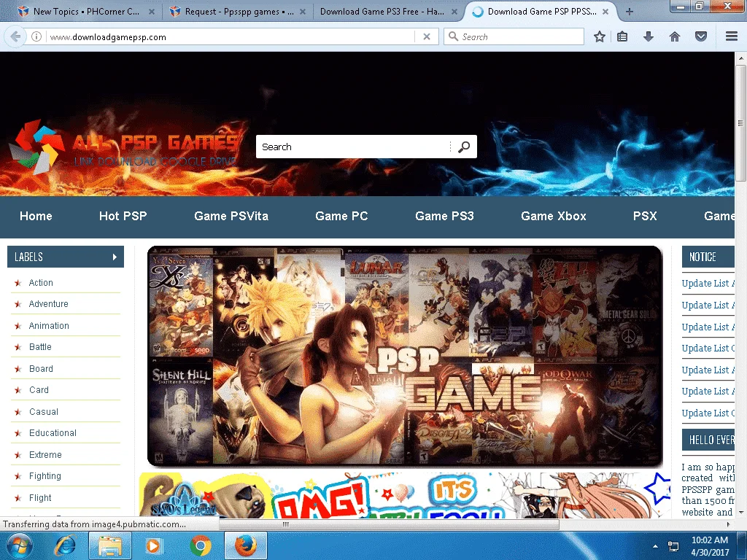The width and height of the screenshot is (747, 560).
Task: Close the Download Game PSP PPSSPP tab
Action: tap(605, 12)
